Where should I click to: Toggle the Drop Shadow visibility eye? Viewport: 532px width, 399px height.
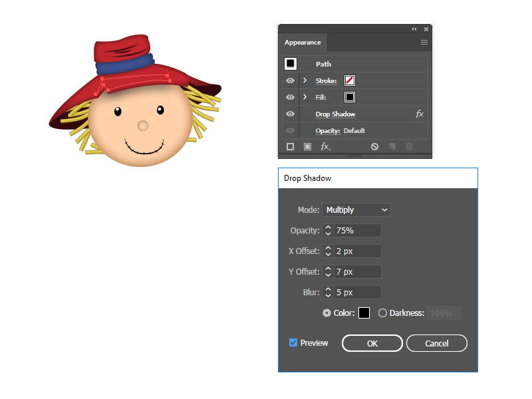tap(291, 114)
